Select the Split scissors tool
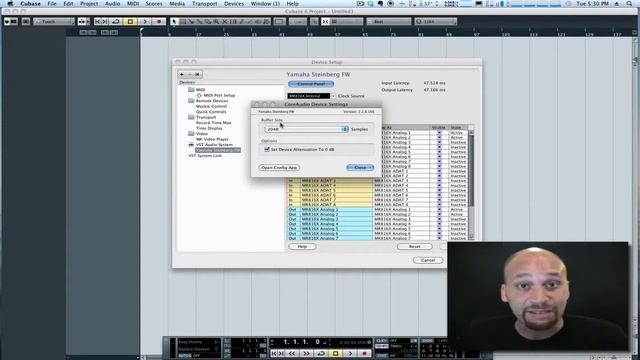This screenshot has height=360, width=640. click(x=191, y=21)
